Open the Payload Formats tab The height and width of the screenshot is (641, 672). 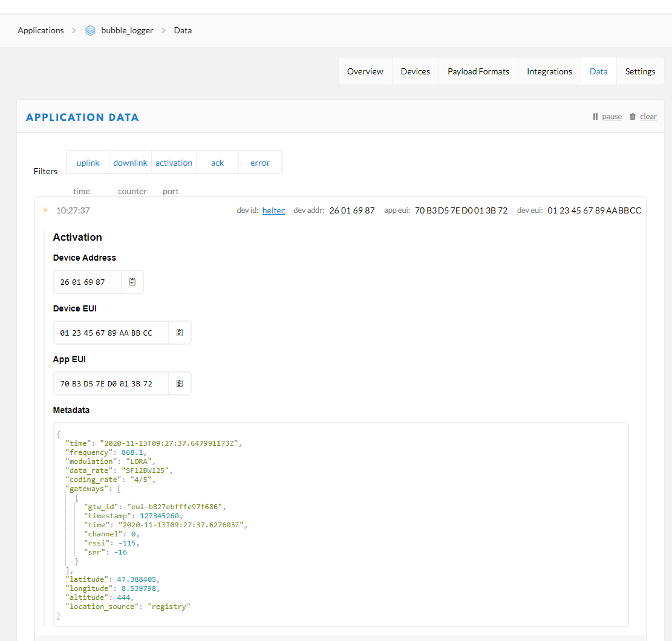[478, 71]
